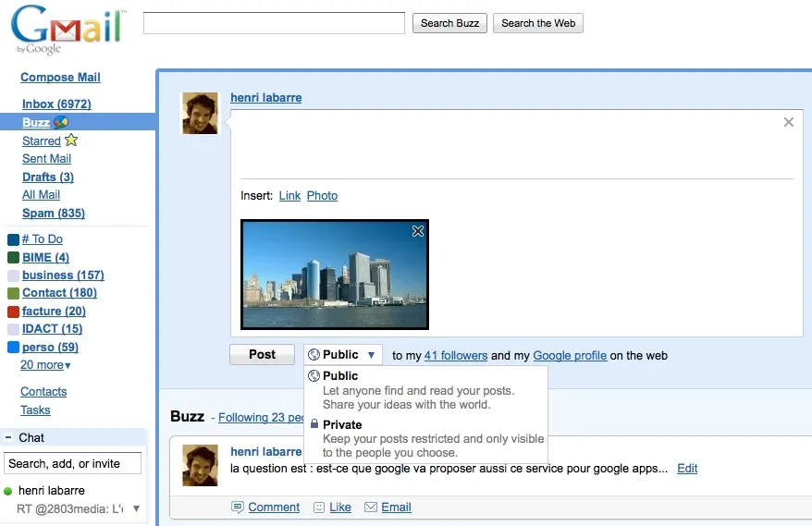Collapse the Chat section with minus icon
The image size is (812, 526).
pos(8,437)
